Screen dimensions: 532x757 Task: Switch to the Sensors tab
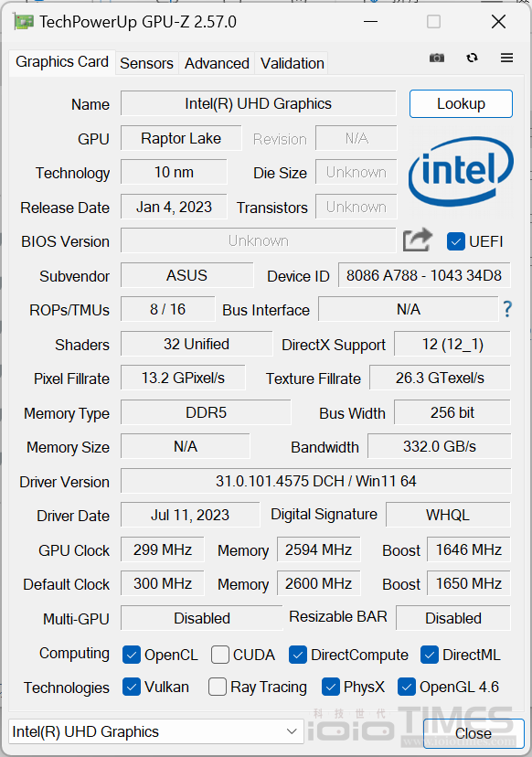[147, 63]
